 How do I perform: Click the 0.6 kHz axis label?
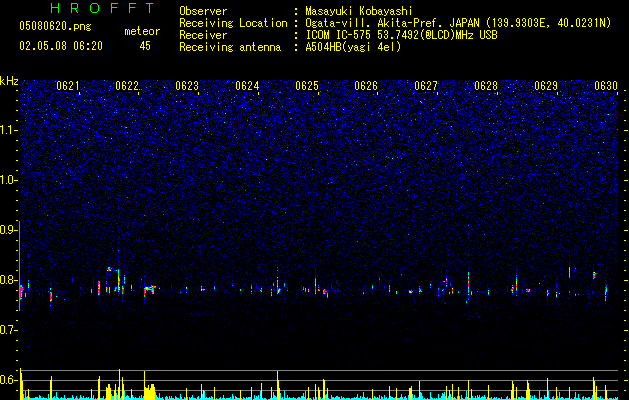tap(9, 380)
